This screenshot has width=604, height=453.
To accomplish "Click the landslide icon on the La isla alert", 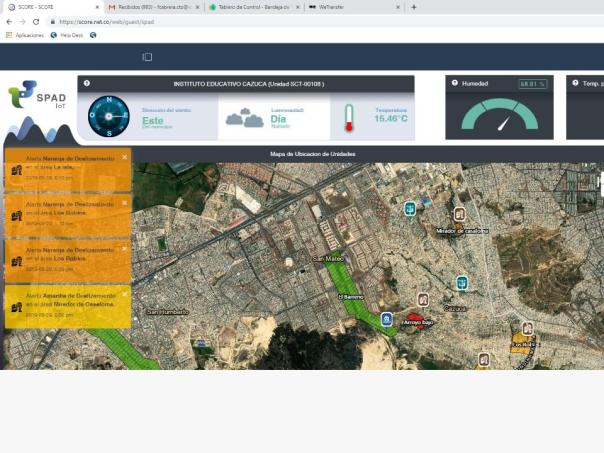I will (x=16, y=170).
